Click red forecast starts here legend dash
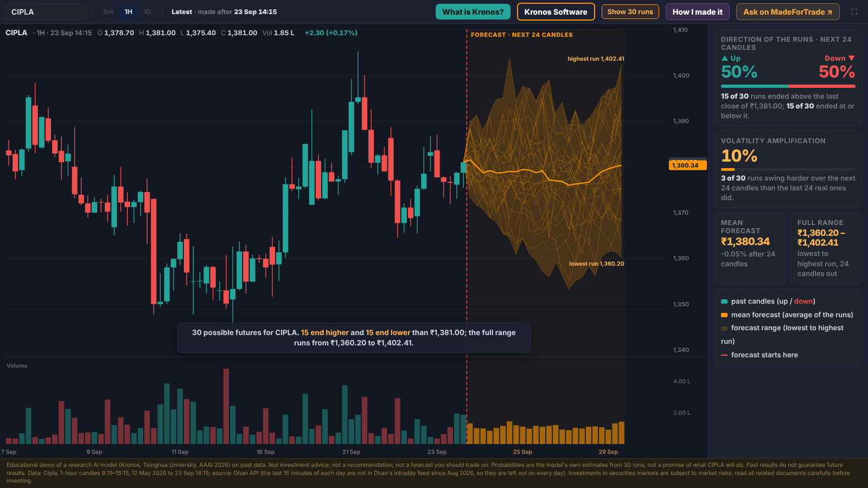868x488 pixels. click(724, 355)
